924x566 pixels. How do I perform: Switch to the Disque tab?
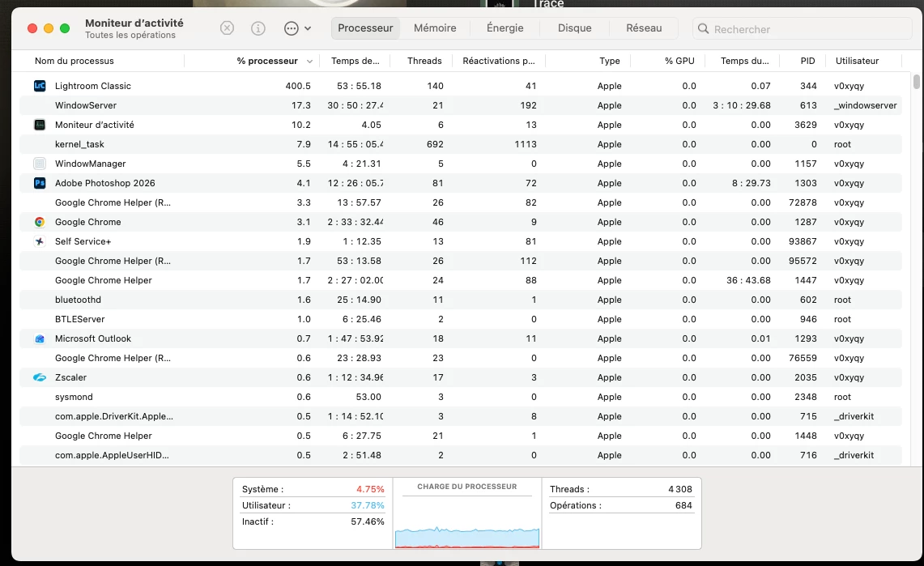(x=574, y=28)
